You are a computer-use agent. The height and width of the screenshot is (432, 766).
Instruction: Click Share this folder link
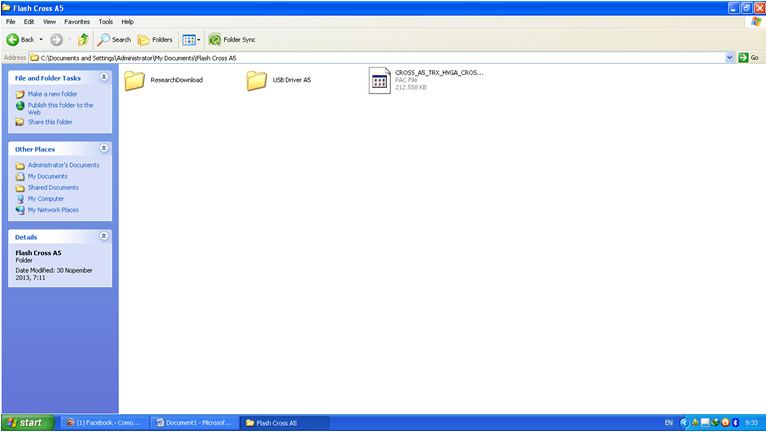[x=50, y=122]
